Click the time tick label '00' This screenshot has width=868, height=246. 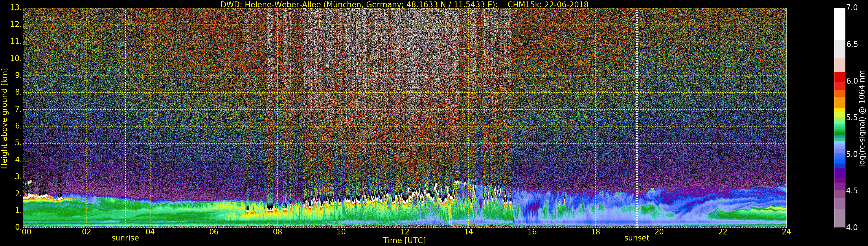[26, 232]
